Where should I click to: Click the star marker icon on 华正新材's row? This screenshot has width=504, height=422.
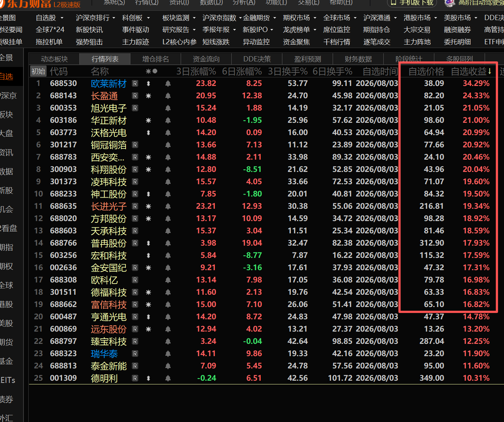(x=148, y=121)
